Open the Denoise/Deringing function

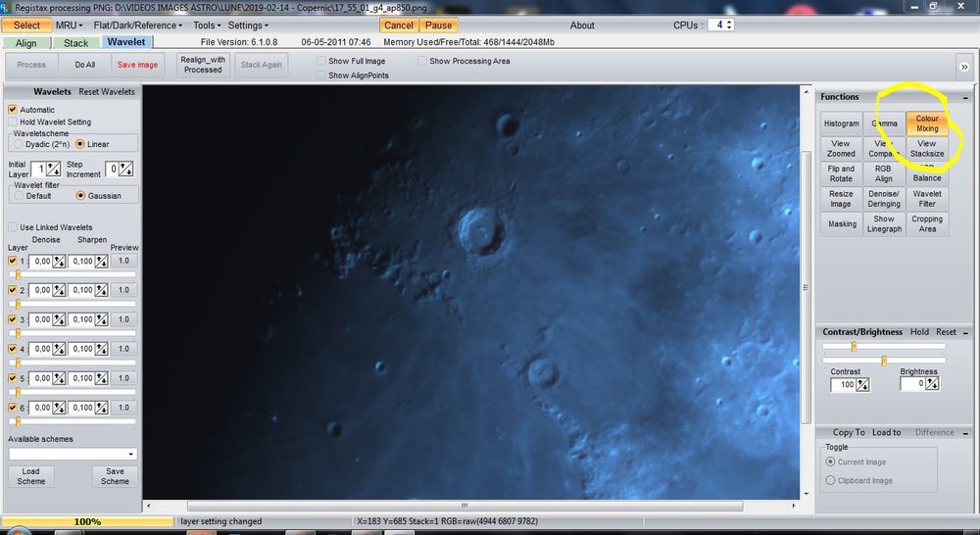click(x=884, y=199)
